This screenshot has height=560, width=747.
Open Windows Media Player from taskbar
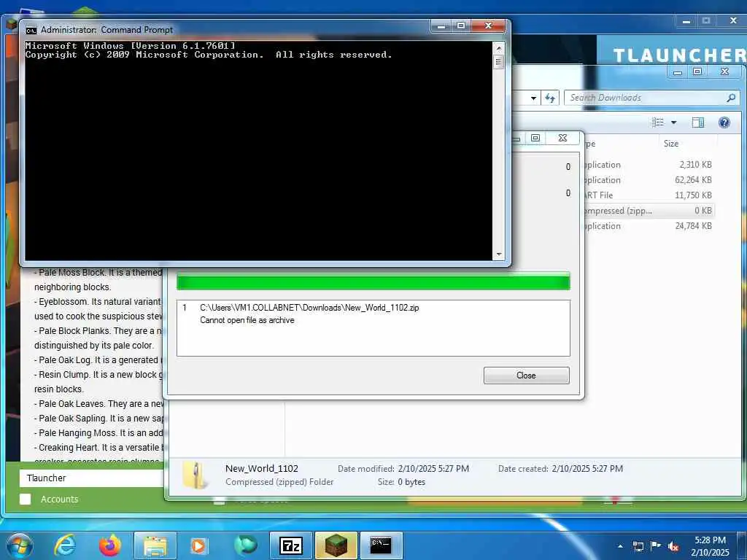click(x=198, y=545)
